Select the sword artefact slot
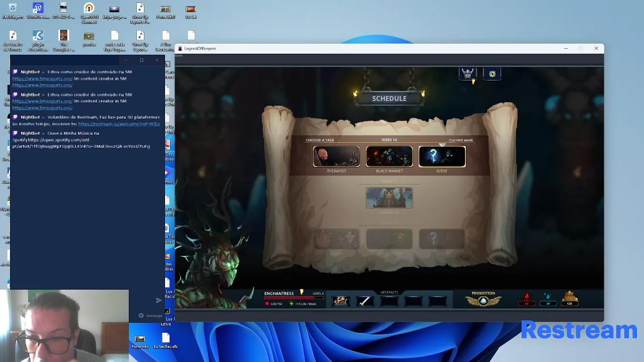 pyautogui.click(x=365, y=301)
